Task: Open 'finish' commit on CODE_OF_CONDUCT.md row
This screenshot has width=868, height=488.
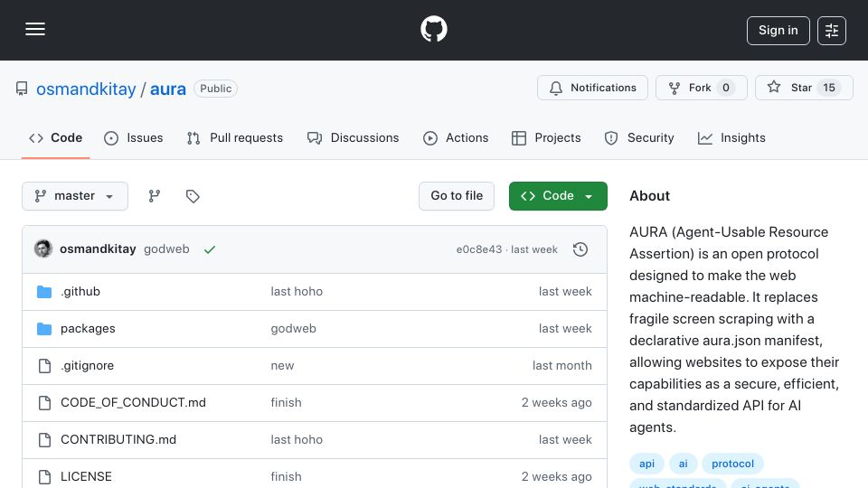Action: click(286, 403)
